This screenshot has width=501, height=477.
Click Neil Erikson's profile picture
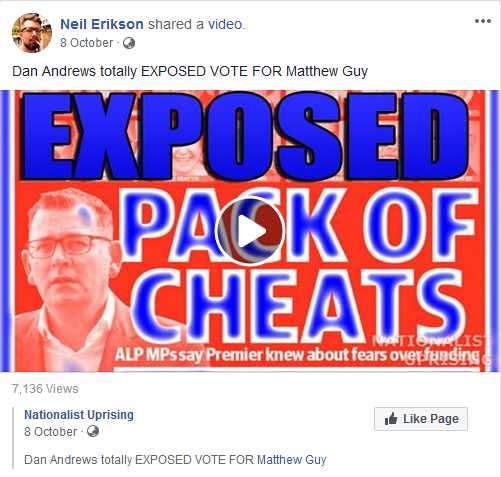point(32,33)
